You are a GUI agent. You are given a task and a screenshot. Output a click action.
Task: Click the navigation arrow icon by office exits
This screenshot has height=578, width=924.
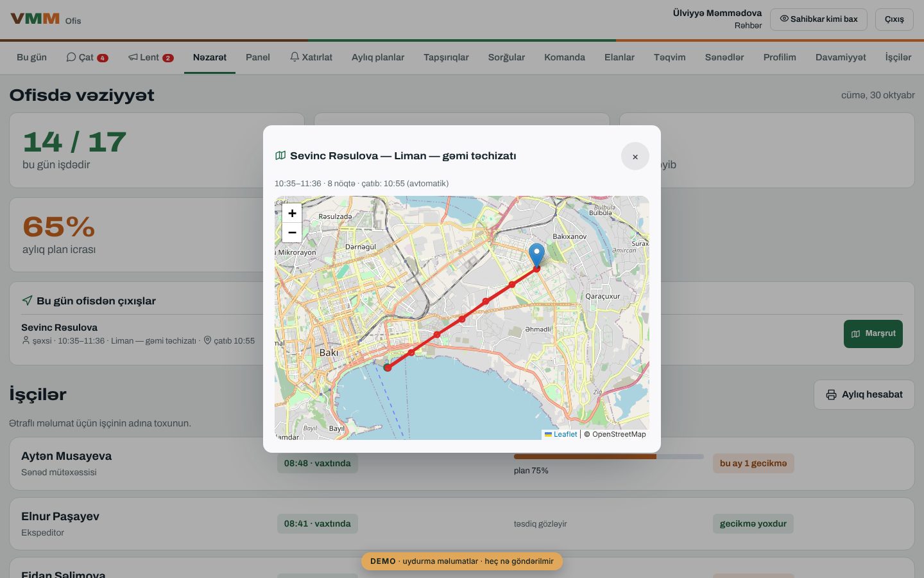(27, 301)
